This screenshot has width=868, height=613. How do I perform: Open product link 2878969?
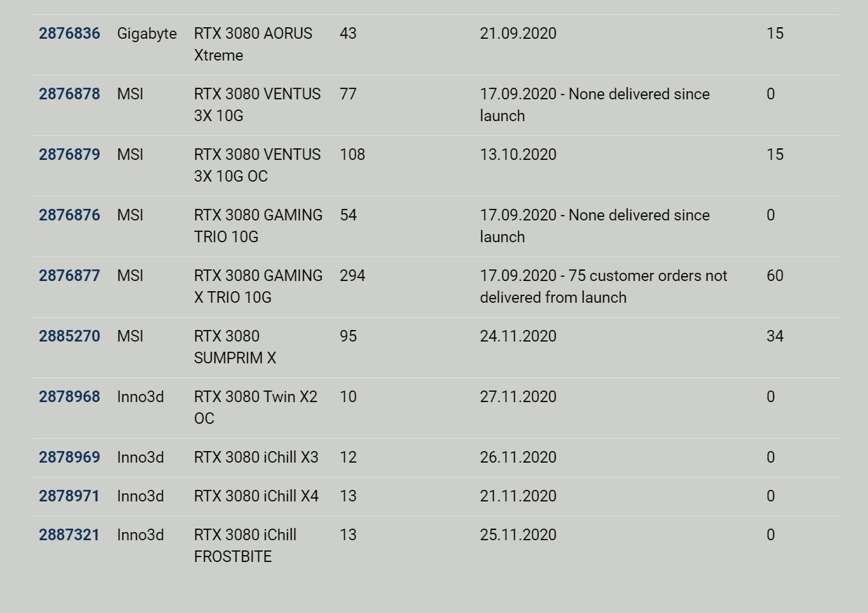pos(69,457)
